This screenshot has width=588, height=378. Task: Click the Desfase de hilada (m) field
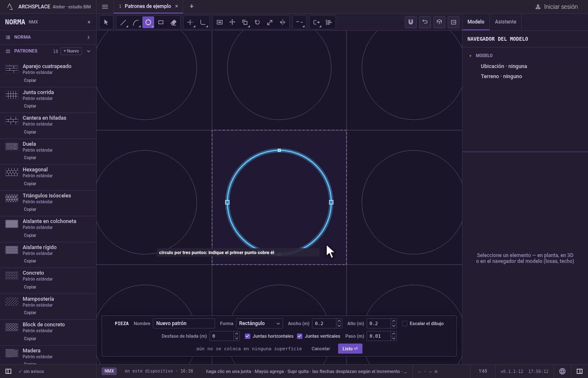tap(221, 336)
